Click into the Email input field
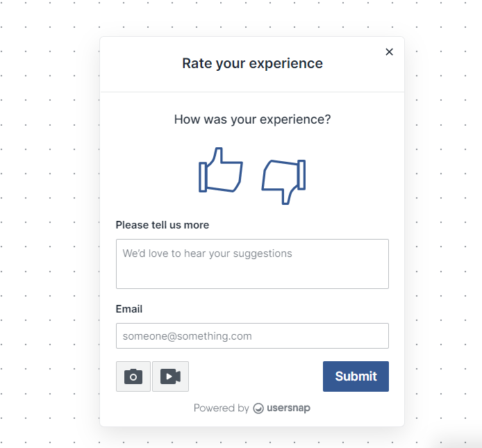Screen dimensions: 482x448 pos(252,335)
